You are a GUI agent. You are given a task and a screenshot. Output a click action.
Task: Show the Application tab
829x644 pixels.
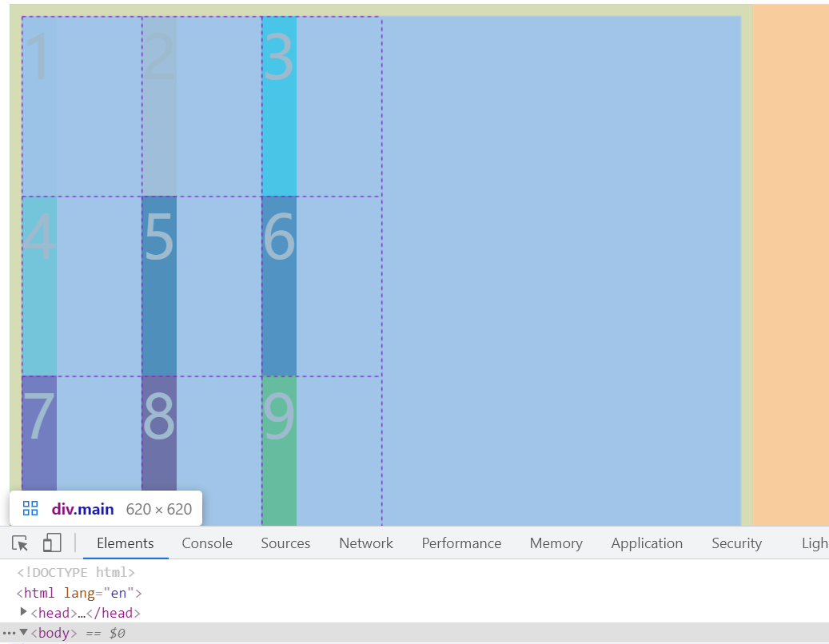(647, 543)
